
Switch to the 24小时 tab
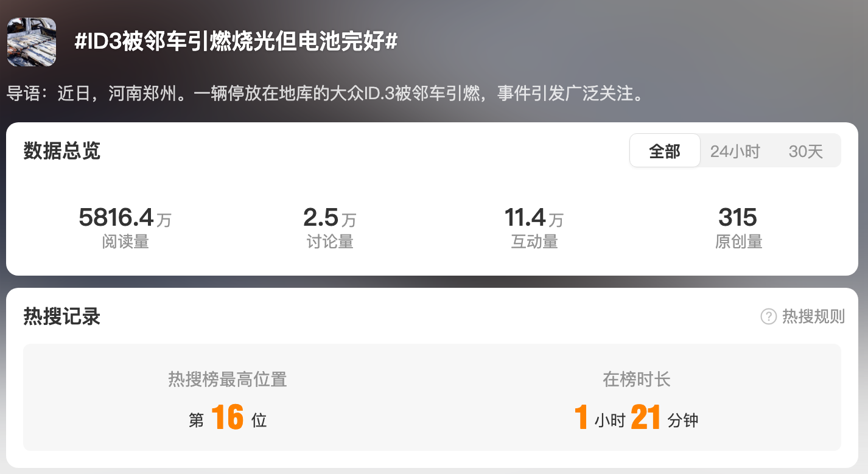pyautogui.click(x=735, y=151)
